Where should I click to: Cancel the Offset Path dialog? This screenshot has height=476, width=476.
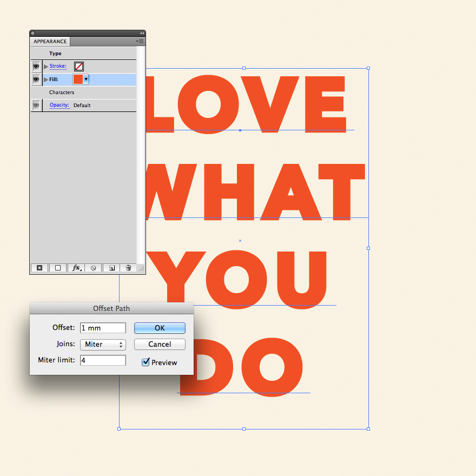pos(160,345)
